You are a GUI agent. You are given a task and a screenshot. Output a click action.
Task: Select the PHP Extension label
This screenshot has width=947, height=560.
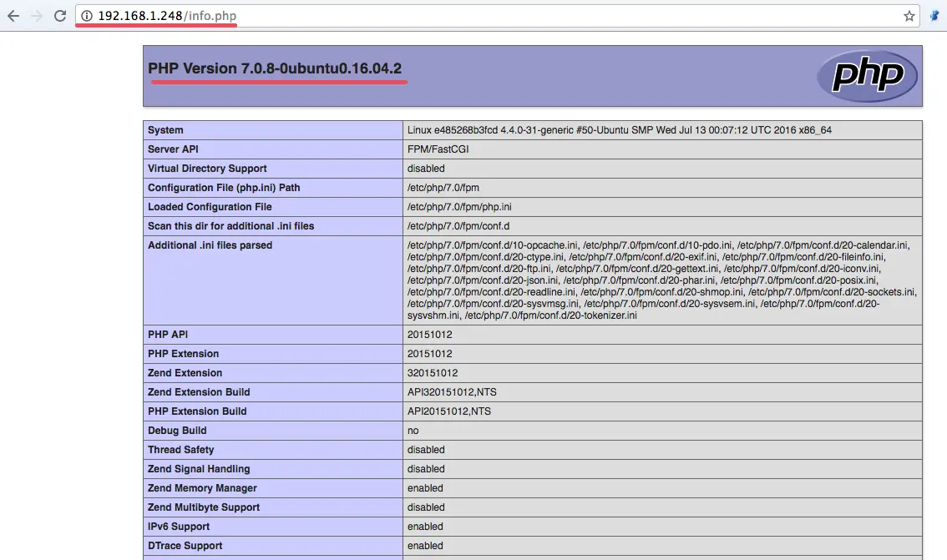pyautogui.click(x=183, y=354)
